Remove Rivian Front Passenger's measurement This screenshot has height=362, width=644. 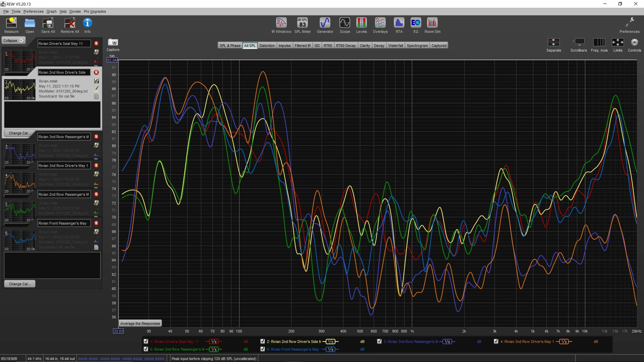[x=96, y=223]
